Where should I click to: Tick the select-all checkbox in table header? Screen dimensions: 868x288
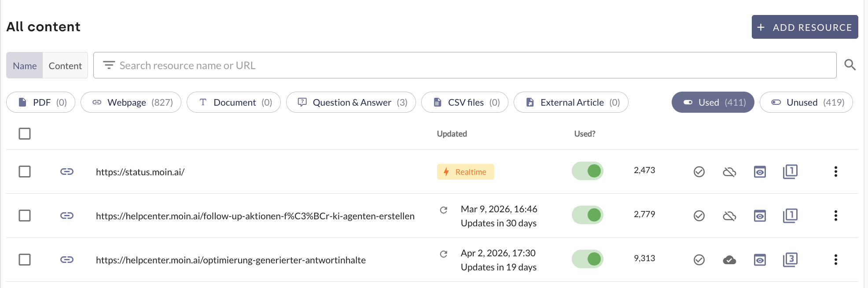25,133
